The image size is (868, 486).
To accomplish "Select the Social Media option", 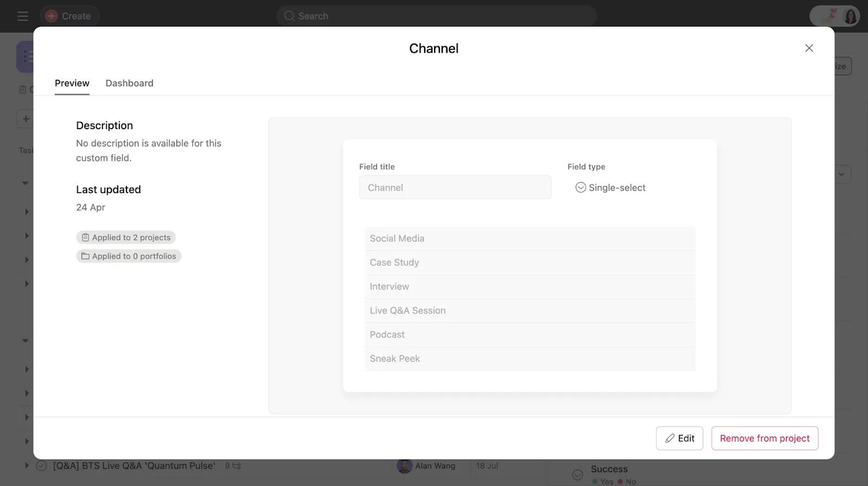I will click(x=529, y=239).
